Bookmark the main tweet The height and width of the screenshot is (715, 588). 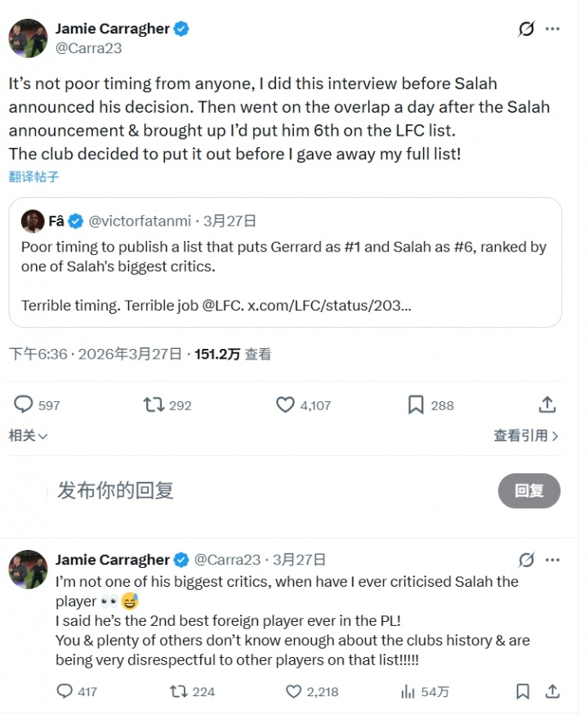pos(415,404)
